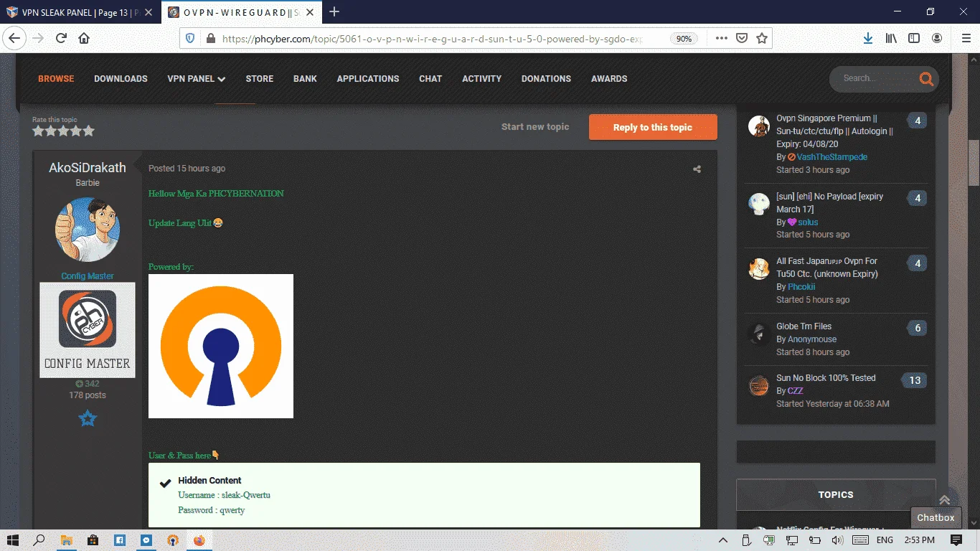Click the orange search magnifier icon
Screen dimensions: 980x551
pos(926,79)
